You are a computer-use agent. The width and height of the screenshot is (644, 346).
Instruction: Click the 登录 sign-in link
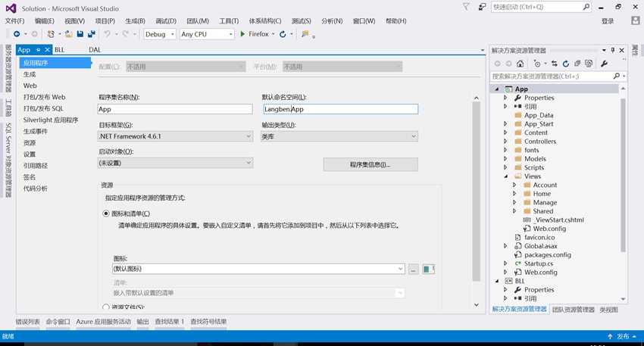click(608, 21)
